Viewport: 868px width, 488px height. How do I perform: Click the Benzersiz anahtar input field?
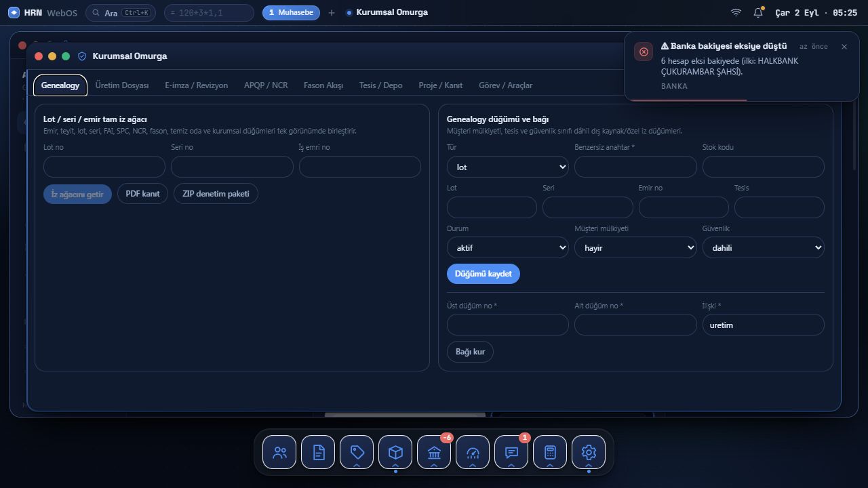(x=635, y=167)
